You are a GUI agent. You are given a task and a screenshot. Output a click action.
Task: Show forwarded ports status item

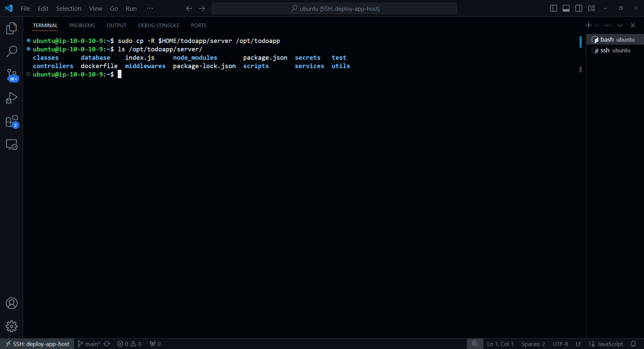coord(155,344)
